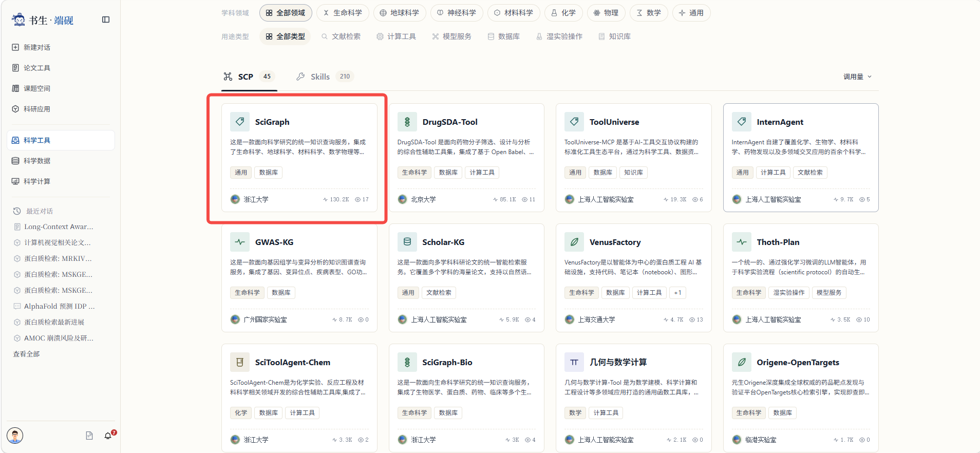Open the 蛋白质检索: MRKIV conversation
The height and width of the screenshot is (453, 980).
(54, 258)
